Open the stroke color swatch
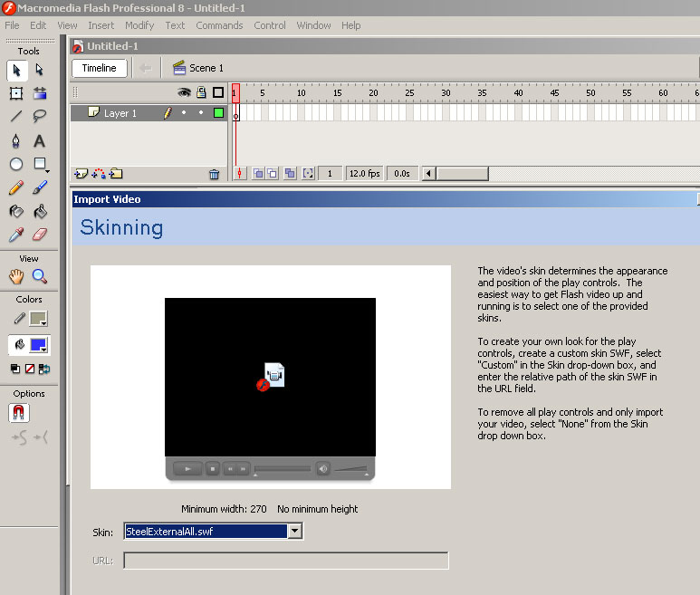Screen dimensions: 700x595 [x=38, y=319]
